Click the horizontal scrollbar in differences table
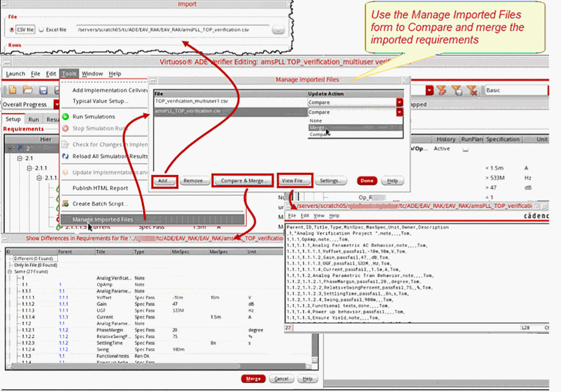Image resolution: width=561 pixels, height=392 pixels. 125,366
